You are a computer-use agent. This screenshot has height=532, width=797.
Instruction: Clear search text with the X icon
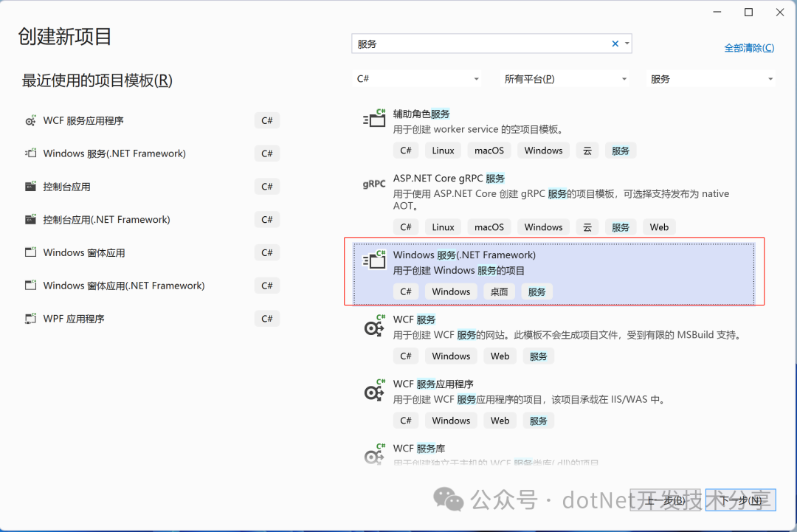(615, 44)
